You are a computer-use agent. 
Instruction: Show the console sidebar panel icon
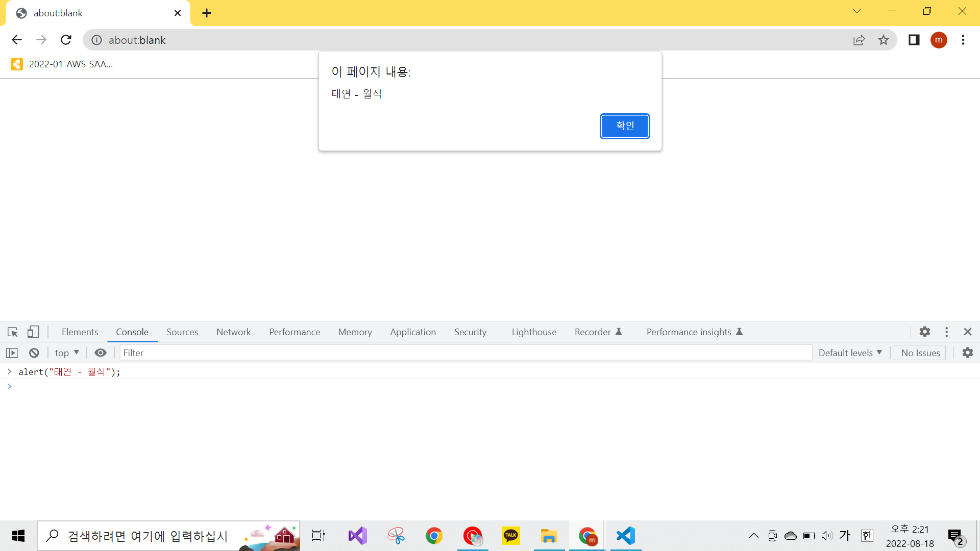pyautogui.click(x=12, y=353)
